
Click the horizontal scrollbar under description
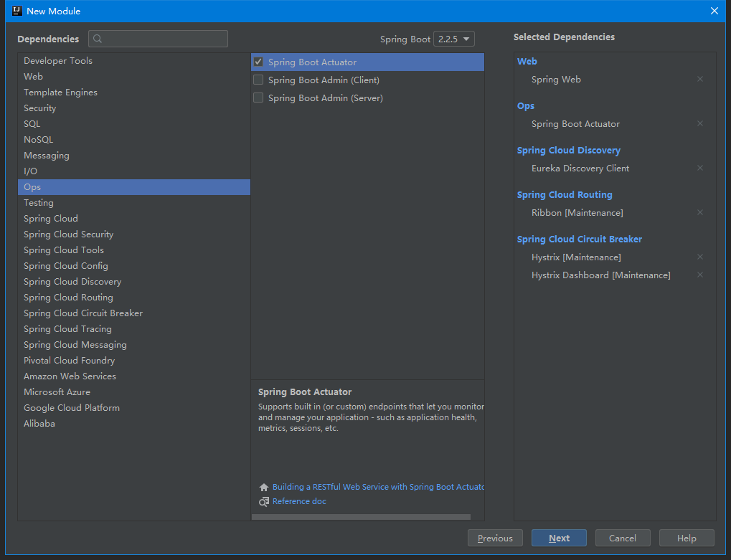(361, 517)
